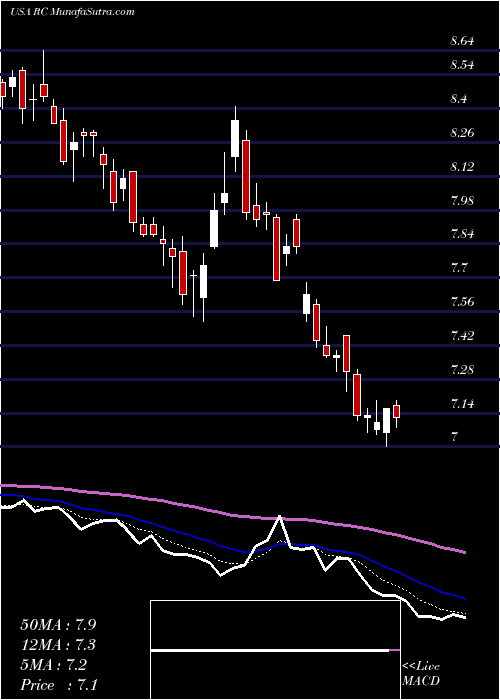Click the 7.7 price axis label
Viewport: 500px width, 700px height.
pyautogui.click(x=458, y=268)
